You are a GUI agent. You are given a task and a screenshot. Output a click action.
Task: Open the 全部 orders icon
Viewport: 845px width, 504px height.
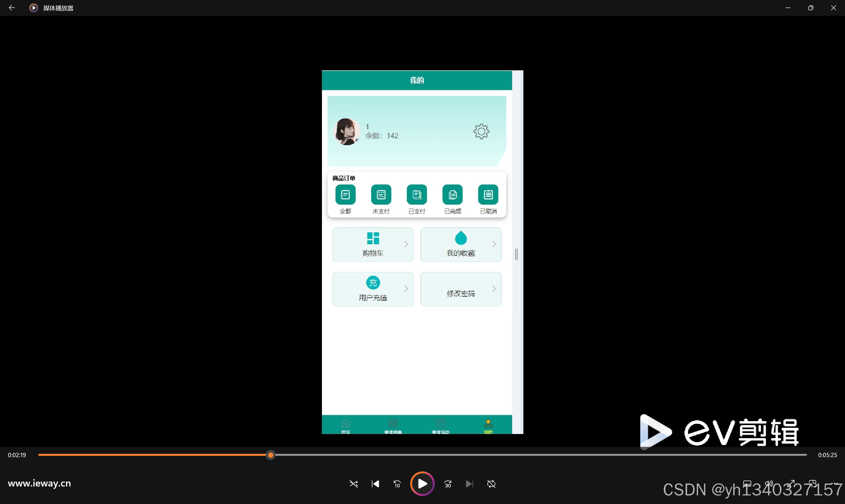coord(345,195)
